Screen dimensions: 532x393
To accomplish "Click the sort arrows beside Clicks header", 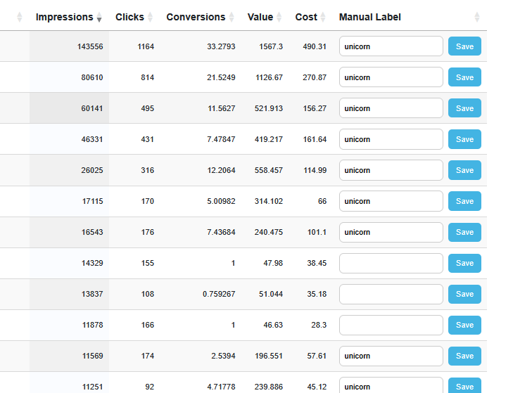I will (x=150, y=18).
